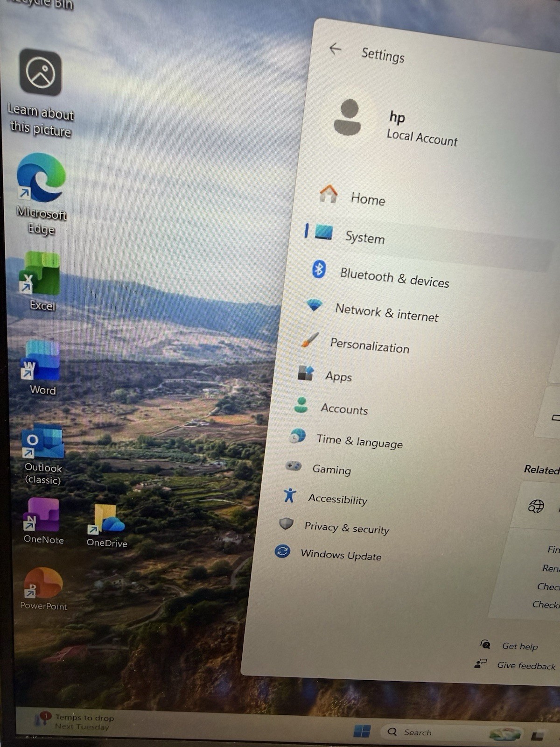Open Time & language settings
The width and height of the screenshot is (560, 747).
point(359,441)
